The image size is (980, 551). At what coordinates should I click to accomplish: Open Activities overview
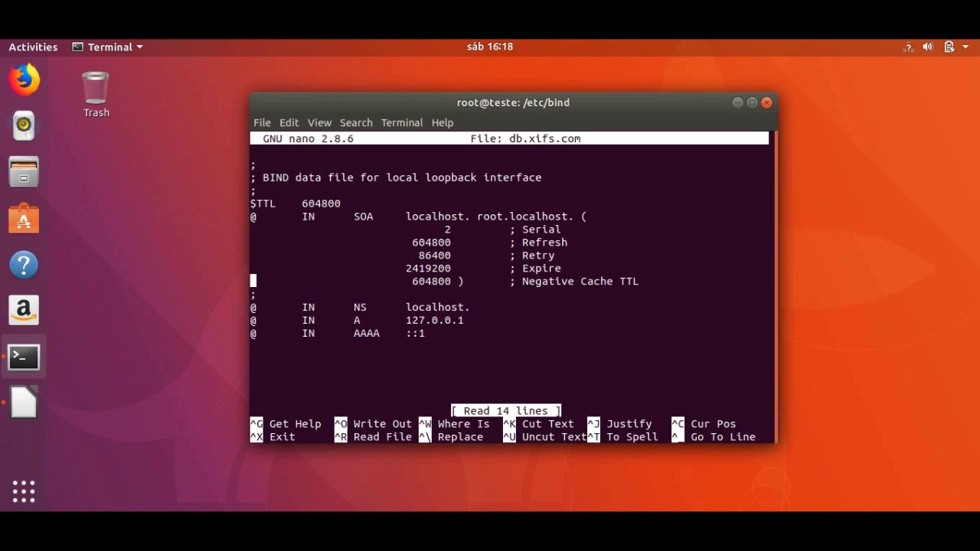click(33, 47)
